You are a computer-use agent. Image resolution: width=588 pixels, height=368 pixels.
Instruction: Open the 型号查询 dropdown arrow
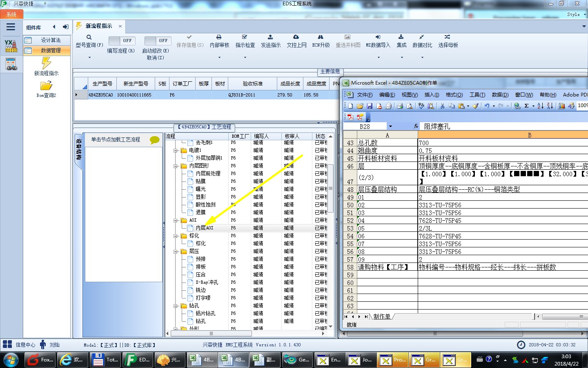(89, 58)
